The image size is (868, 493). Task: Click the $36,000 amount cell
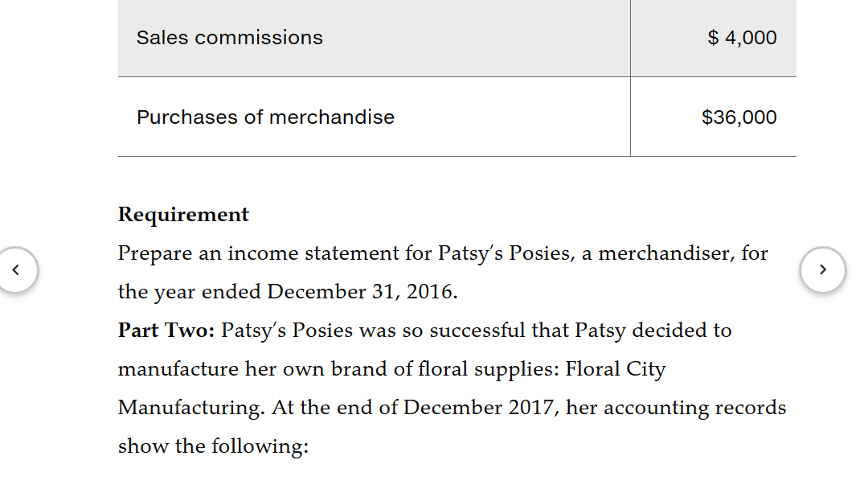(741, 117)
